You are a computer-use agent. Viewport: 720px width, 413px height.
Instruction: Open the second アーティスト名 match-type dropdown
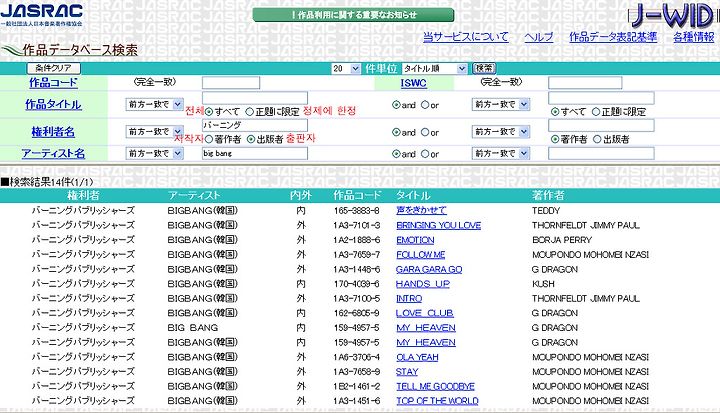501,153
